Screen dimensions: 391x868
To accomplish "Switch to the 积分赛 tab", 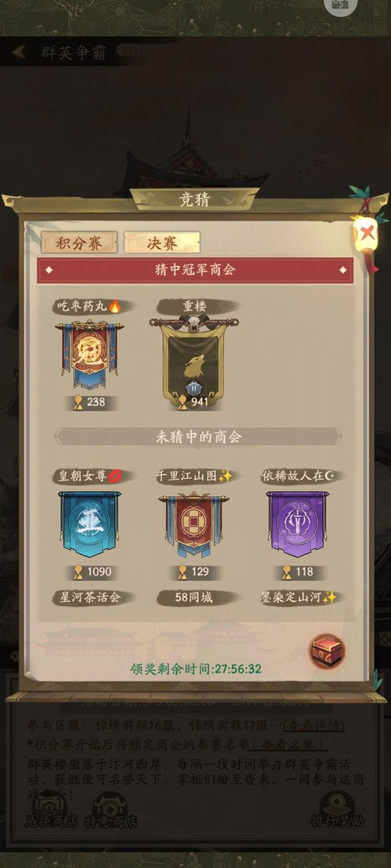I will tap(79, 243).
